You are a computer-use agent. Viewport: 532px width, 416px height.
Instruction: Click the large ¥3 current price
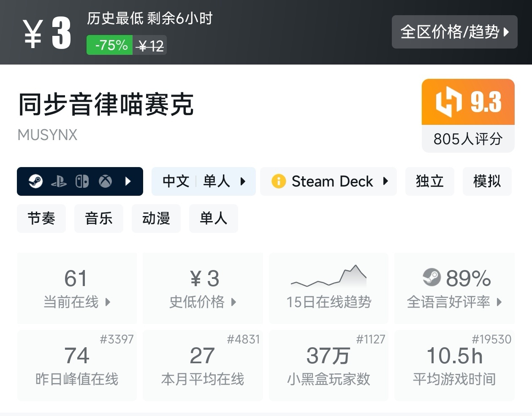pos(46,33)
